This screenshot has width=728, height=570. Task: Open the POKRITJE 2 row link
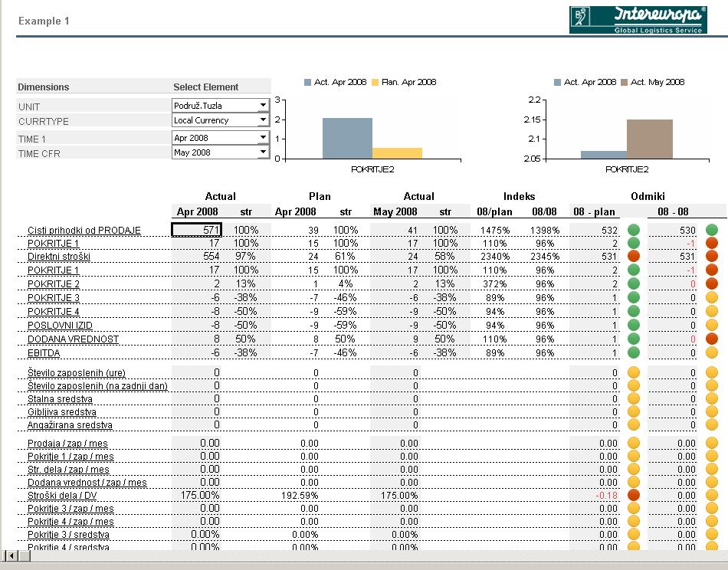pos(54,283)
